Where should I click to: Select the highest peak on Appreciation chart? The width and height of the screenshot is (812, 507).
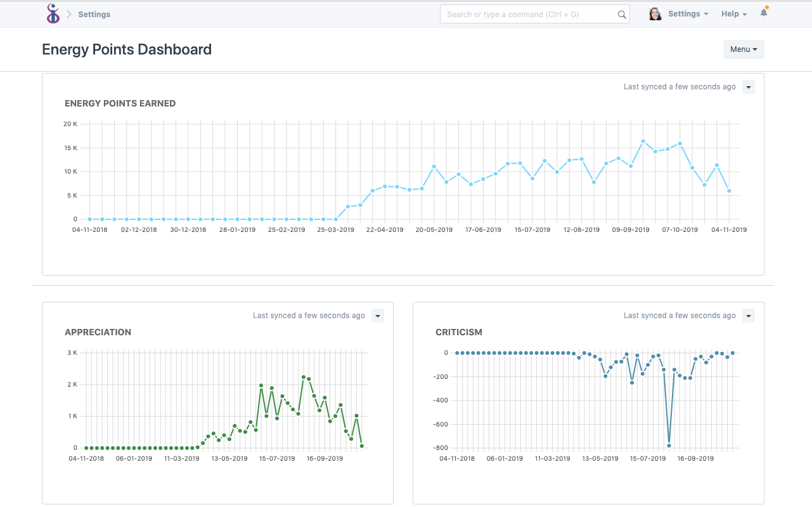pyautogui.click(x=304, y=376)
